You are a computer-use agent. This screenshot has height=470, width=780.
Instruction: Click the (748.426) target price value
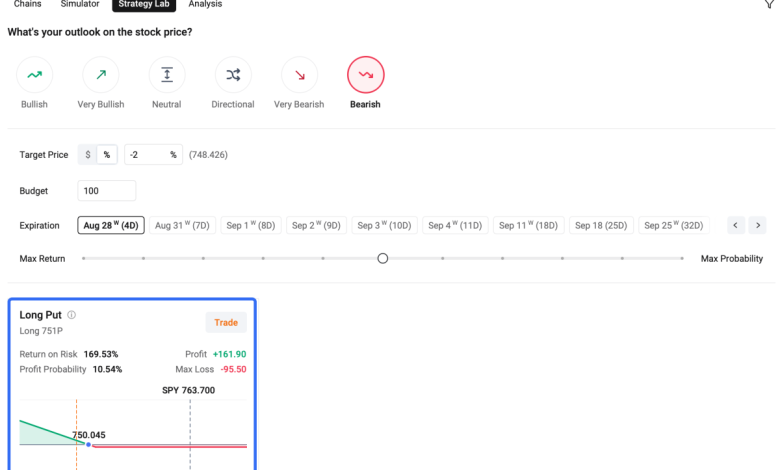tap(208, 155)
